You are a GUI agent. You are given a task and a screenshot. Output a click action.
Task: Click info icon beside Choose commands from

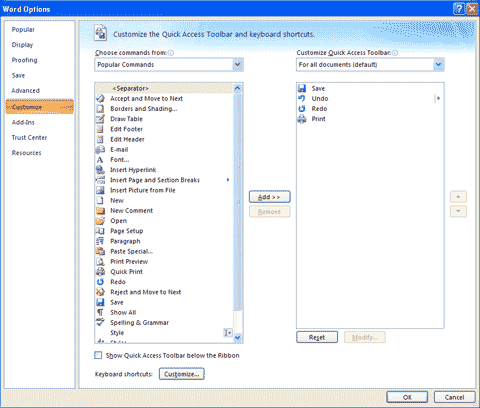pyautogui.click(x=171, y=53)
